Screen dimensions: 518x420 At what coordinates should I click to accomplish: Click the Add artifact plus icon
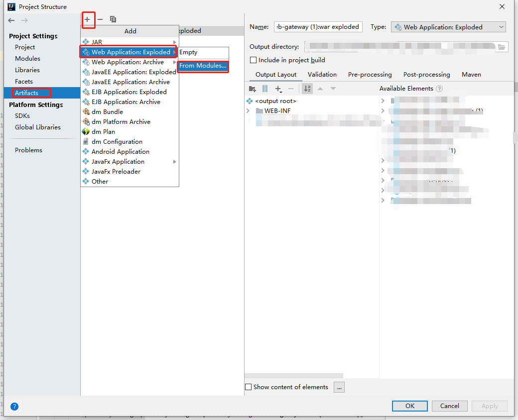[87, 19]
